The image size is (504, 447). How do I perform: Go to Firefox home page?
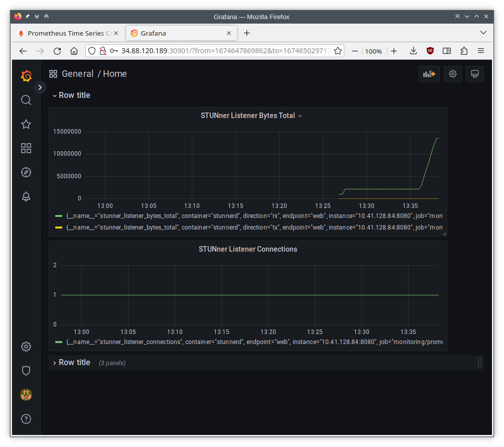(74, 51)
